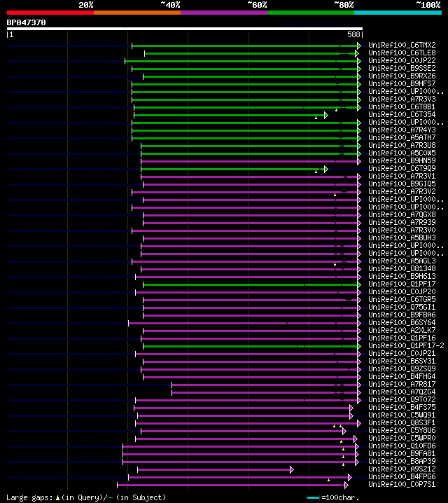Select the UniRef100_Q75GI1 label

[402, 308]
